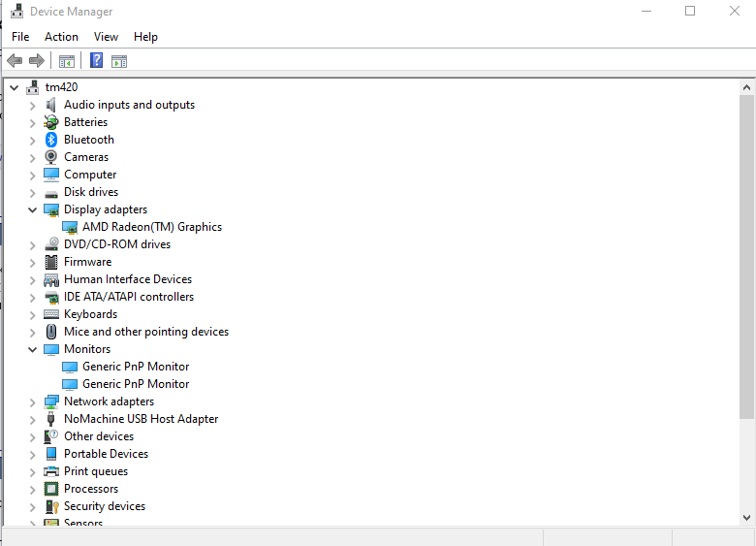Select the Security devices label
The height and width of the screenshot is (546, 756).
click(105, 506)
